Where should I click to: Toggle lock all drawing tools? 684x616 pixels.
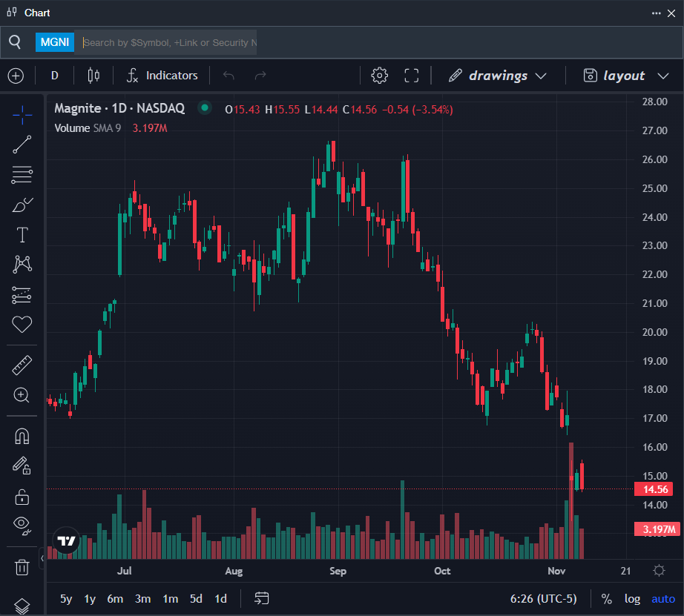point(22,496)
